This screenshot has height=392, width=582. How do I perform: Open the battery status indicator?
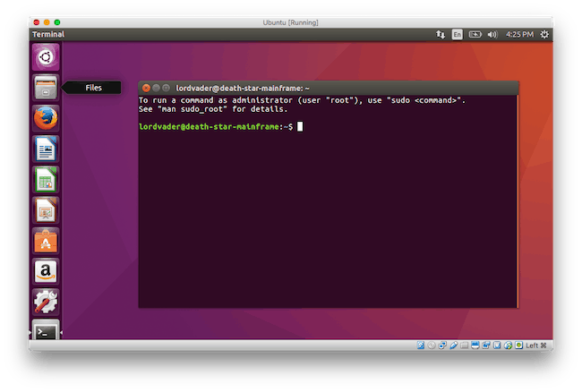point(475,35)
